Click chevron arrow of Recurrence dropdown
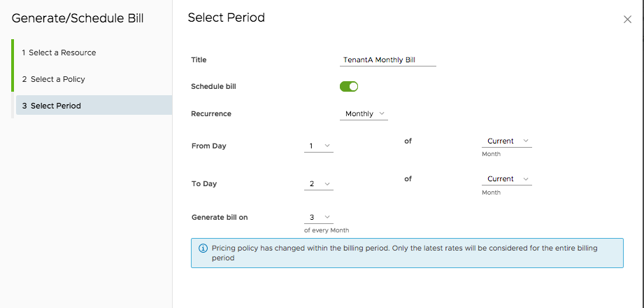The image size is (644, 308). pos(382,114)
